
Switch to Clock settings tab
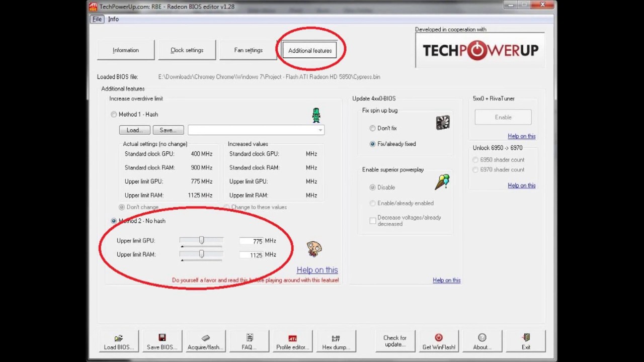[187, 50]
